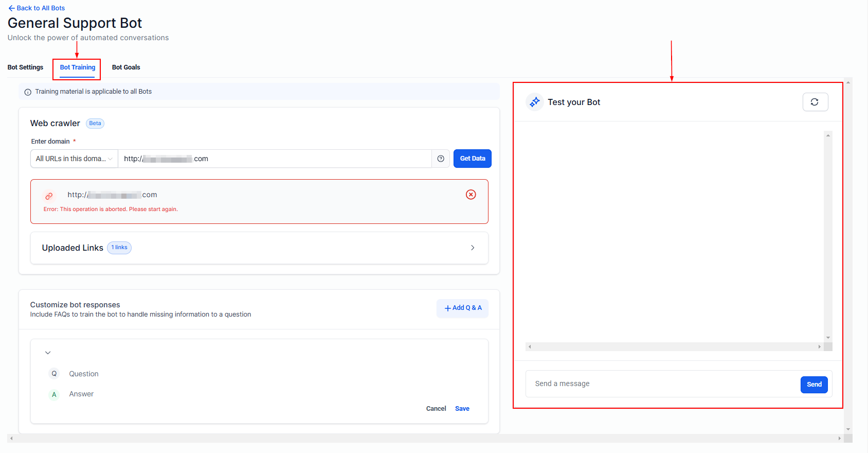Click the link icon in error row
This screenshot has width=868, height=453.
click(49, 196)
